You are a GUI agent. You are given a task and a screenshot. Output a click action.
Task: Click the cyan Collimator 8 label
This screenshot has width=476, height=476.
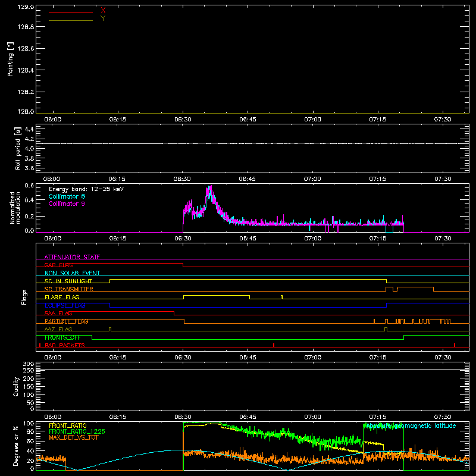point(67,196)
